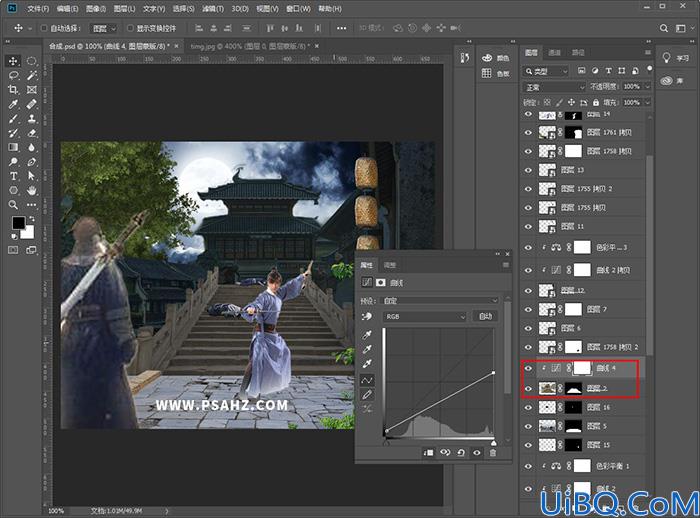This screenshot has width=700, height=518.
Task: Click the background color swatch
Action: 28,232
